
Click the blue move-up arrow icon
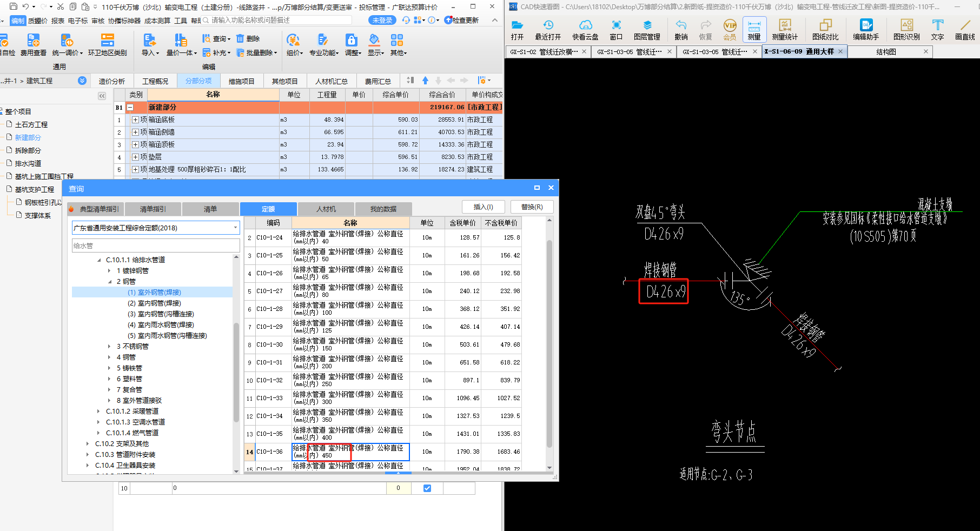click(425, 81)
